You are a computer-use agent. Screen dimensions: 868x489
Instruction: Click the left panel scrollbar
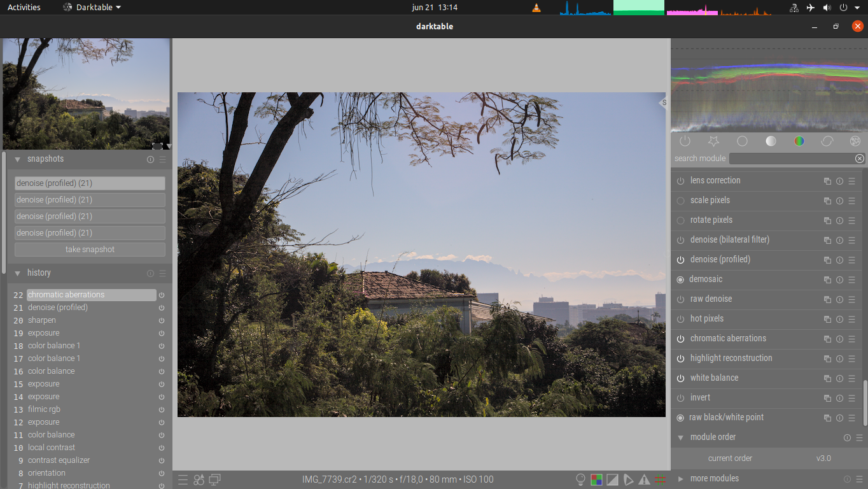pos(4,213)
